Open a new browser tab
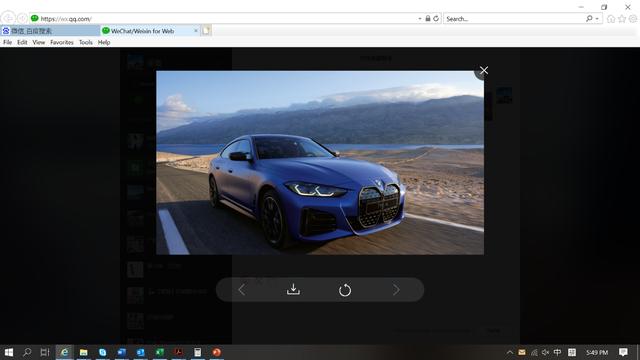Image resolution: width=640 pixels, height=360 pixels. [206, 31]
